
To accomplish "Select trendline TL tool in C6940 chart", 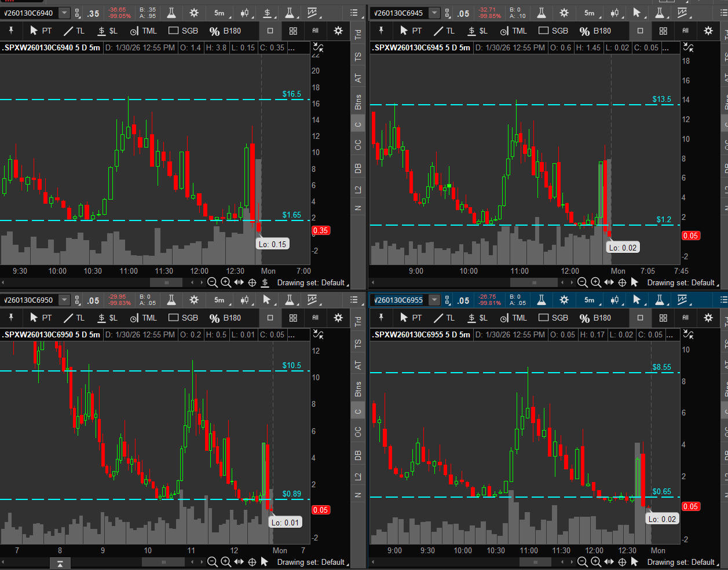I will click(74, 31).
